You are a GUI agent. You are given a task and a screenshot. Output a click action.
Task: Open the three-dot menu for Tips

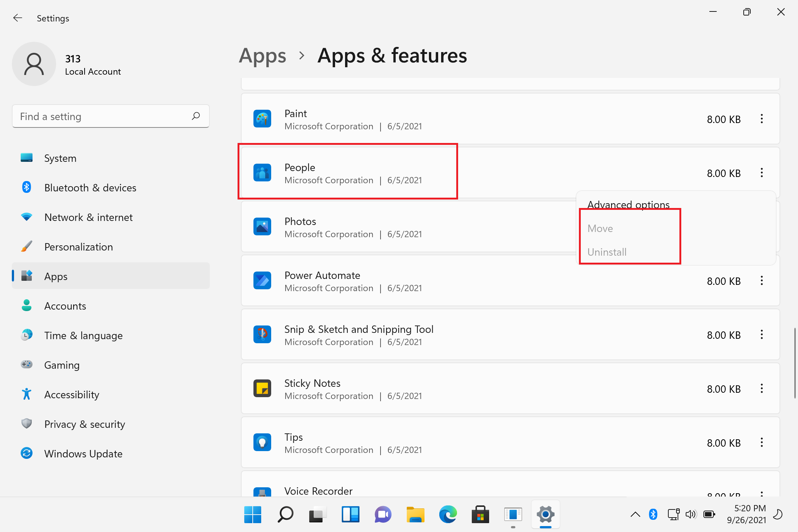pos(762,443)
